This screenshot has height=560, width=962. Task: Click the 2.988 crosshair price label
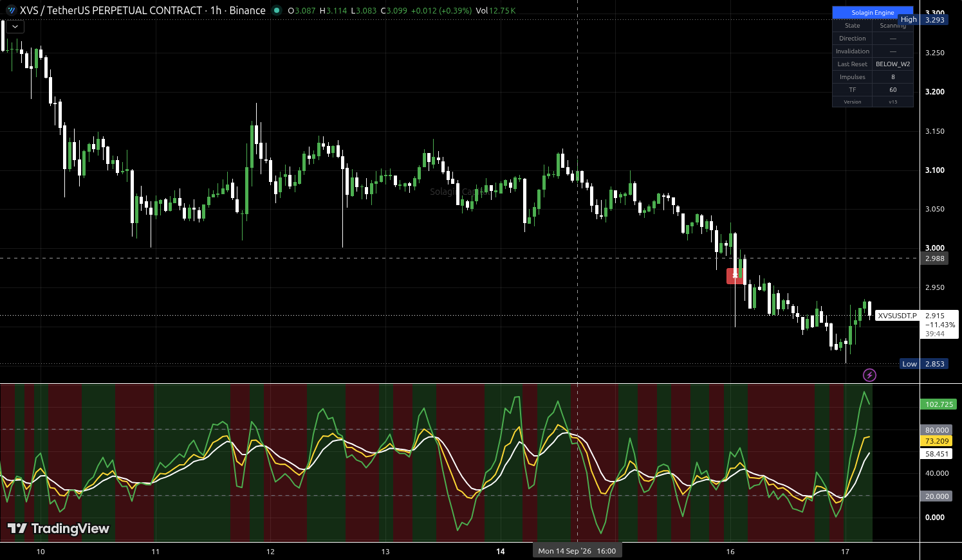[x=935, y=258]
